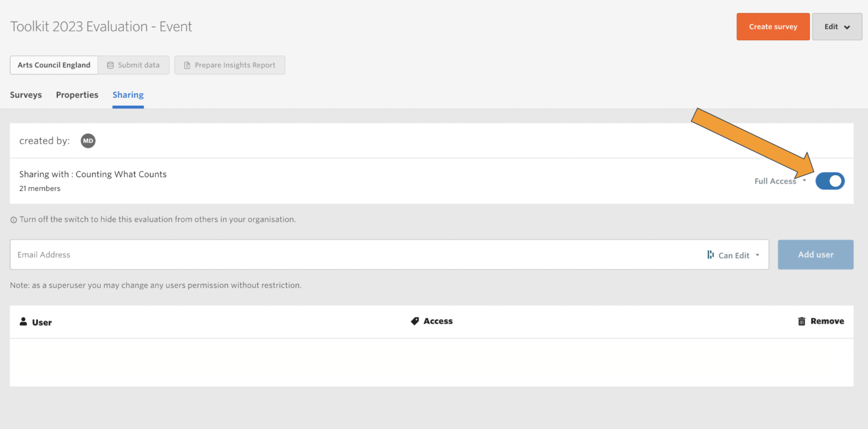The image size is (868, 429).
Task: Click the User person icon in the table header
Action: tap(23, 321)
